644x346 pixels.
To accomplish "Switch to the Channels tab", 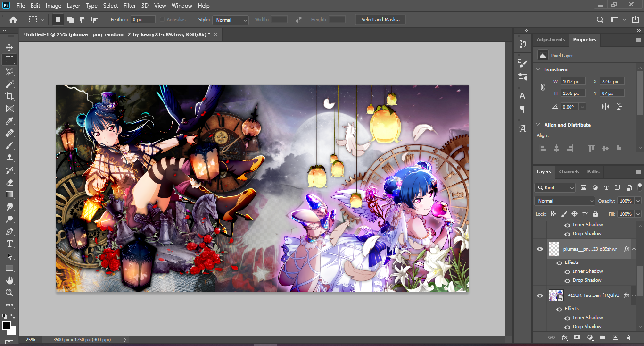I will [569, 172].
